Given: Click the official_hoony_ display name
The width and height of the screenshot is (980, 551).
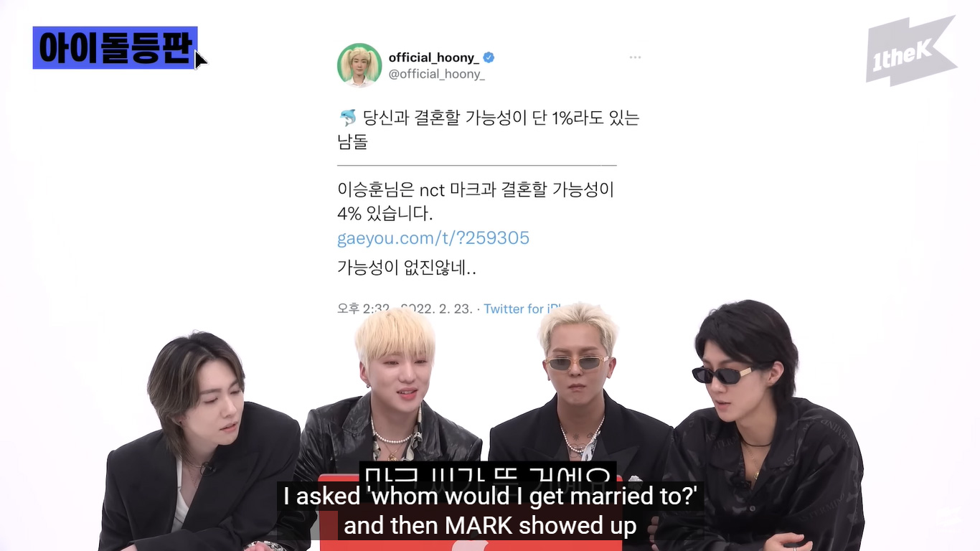Looking at the screenshot, I should [x=433, y=57].
